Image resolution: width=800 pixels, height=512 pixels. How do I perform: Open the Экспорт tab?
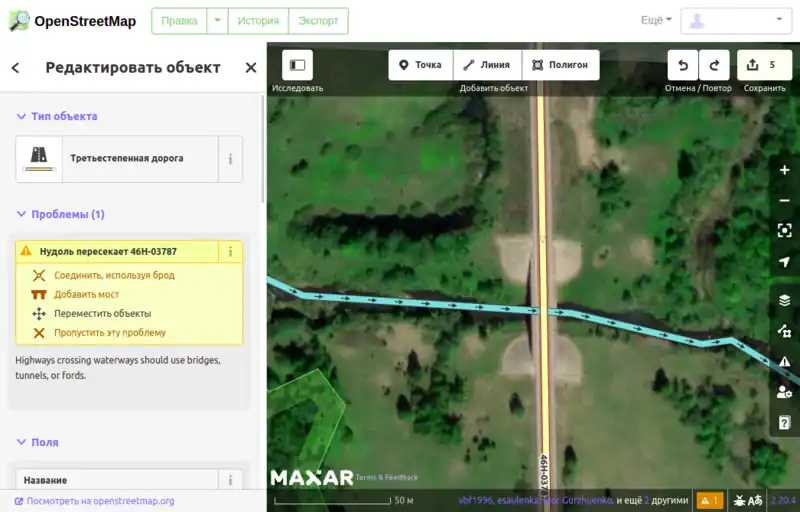tap(318, 20)
